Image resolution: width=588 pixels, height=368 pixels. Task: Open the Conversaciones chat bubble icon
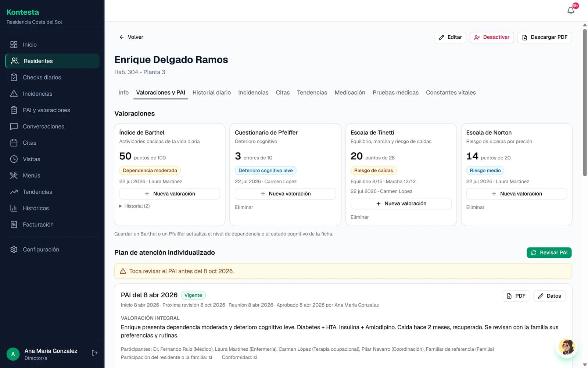[14, 126]
